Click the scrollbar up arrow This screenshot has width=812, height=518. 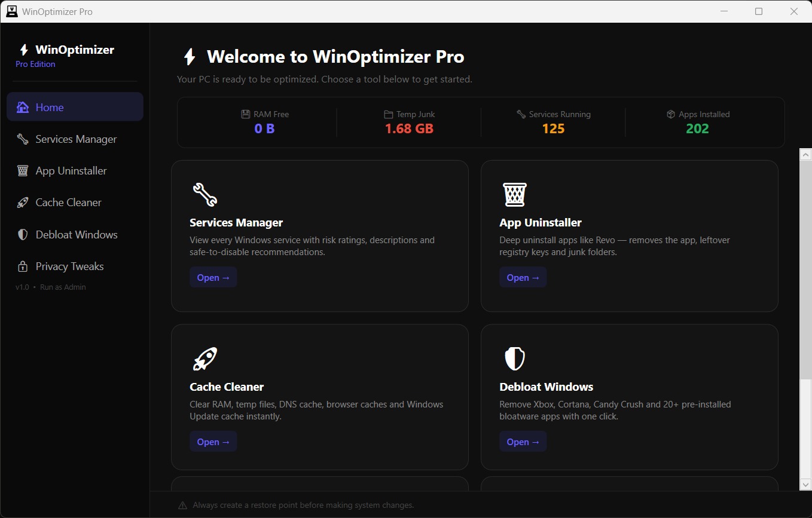[805, 154]
